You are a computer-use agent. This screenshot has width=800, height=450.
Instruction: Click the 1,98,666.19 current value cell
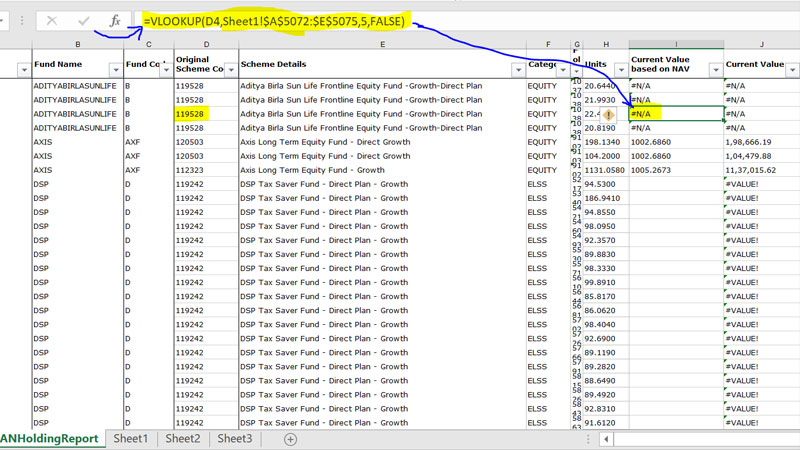click(761, 142)
